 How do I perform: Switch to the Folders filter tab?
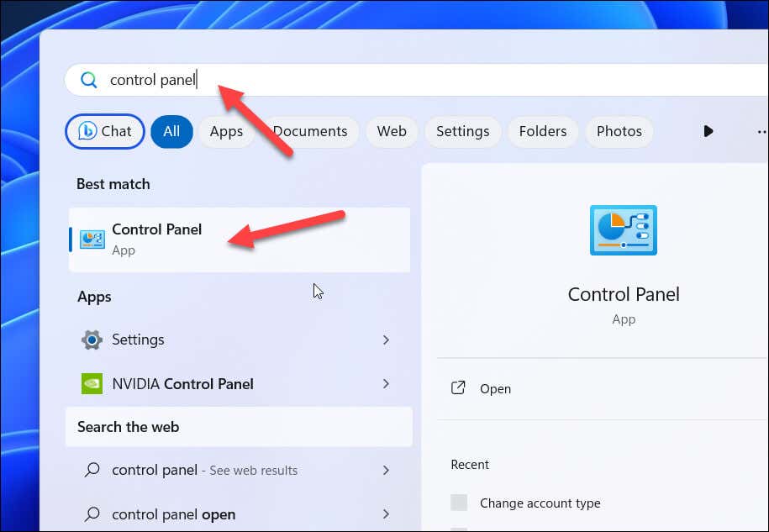pos(542,131)
